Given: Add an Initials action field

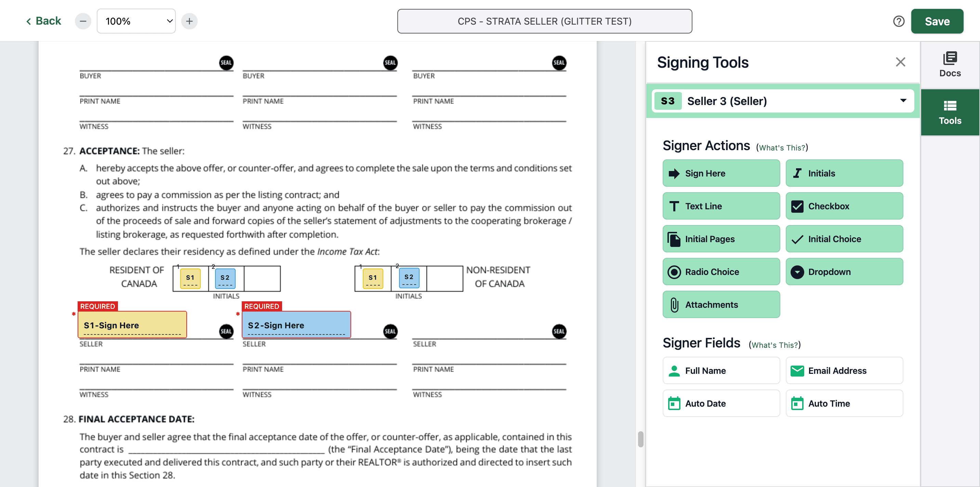Looking at the screenshot, I should (x=844, y=173).
